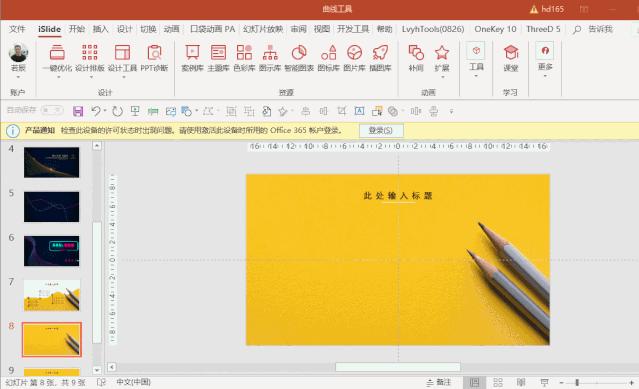Open the Undo history dropdown arrow
This screenshot has width=639, height=389.
(x=105, y=111)
